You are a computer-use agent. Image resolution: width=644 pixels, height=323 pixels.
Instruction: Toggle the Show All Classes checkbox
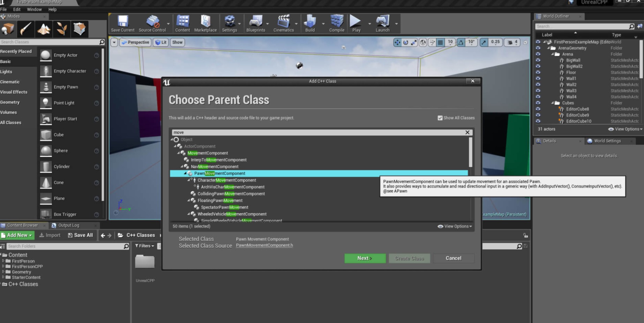point(440,118)
